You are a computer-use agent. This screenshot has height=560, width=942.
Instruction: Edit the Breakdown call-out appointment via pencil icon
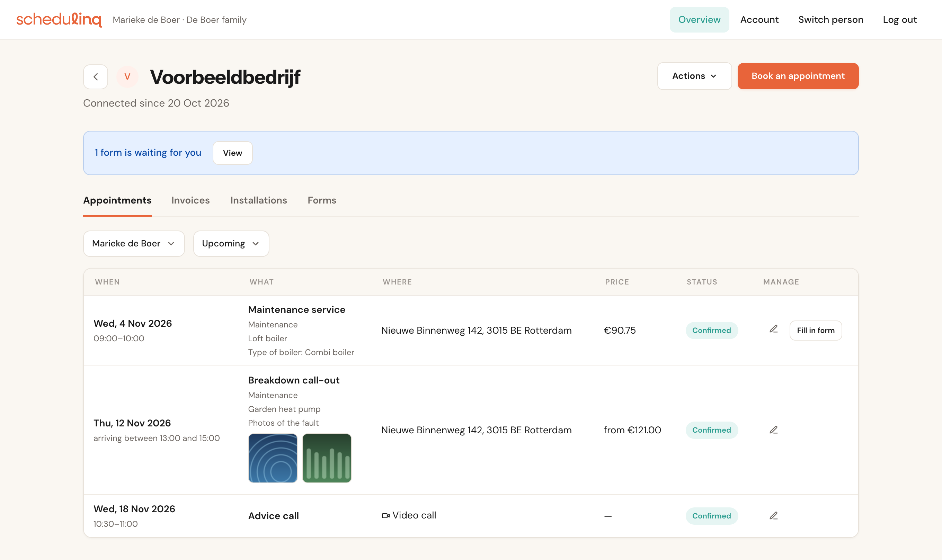pos(774,430)
